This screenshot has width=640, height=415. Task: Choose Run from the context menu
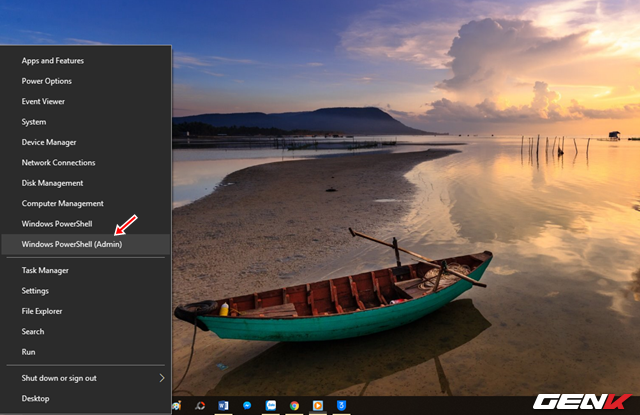[x=28, y=352]
